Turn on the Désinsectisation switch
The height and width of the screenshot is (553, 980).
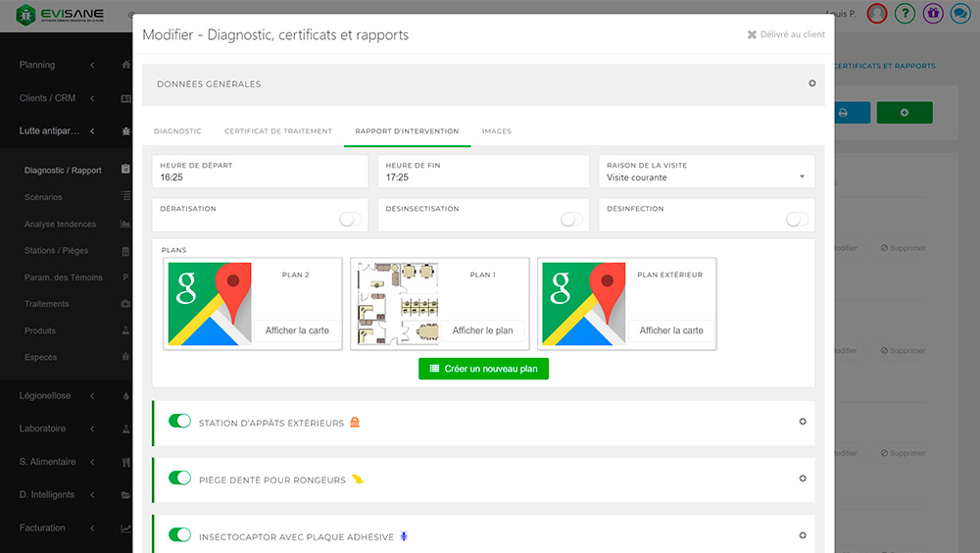pos(571,220)
